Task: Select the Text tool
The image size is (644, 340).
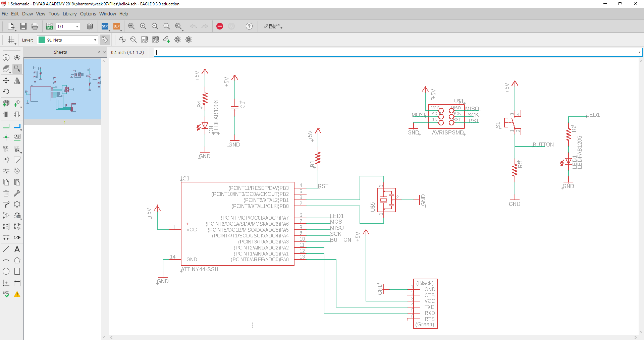Action: pyautogui.click(x=17, y=249)
